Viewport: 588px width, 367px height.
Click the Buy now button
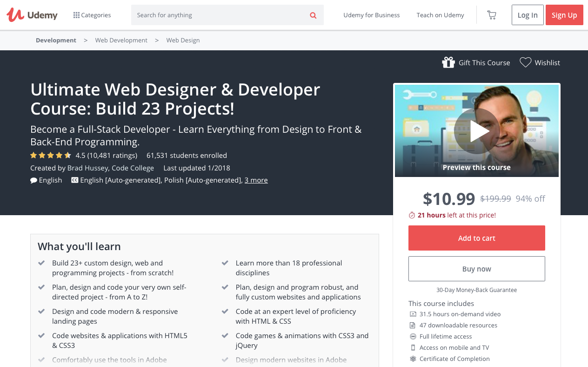point(477,269)
